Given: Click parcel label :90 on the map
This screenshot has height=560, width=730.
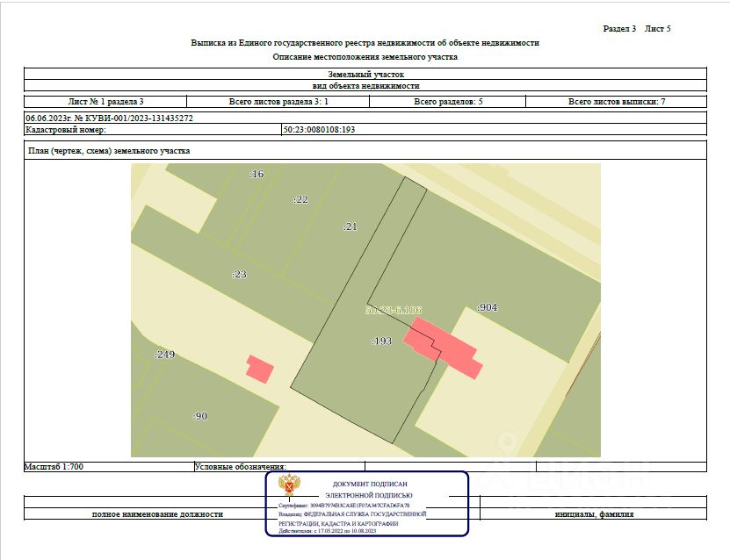Looking at the screenshot, I should (199, 415).
